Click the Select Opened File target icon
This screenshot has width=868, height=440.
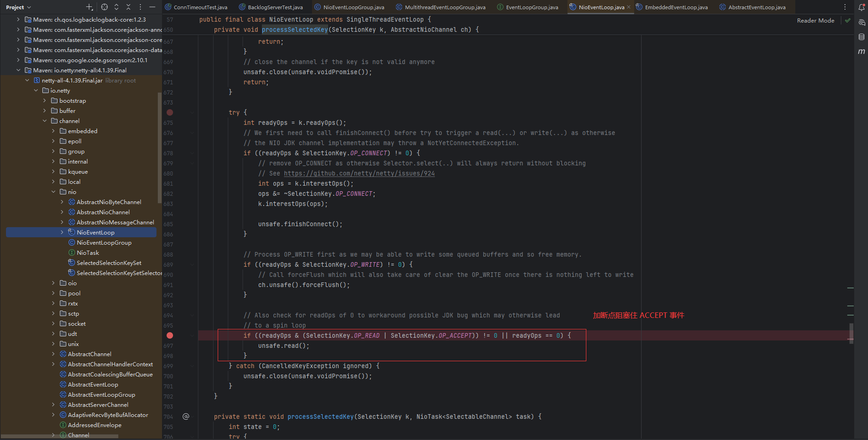[x=104, y=7]
